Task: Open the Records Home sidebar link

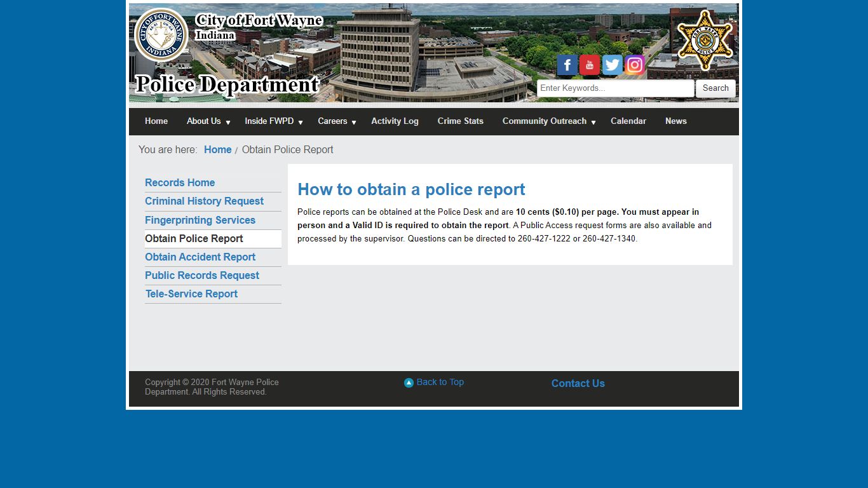Action: (180, 183)
